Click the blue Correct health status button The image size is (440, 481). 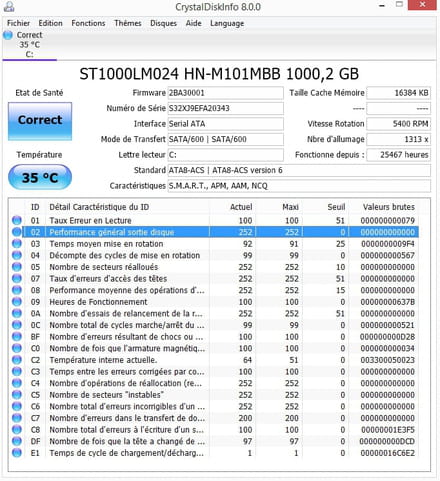click(x=40, y=121)
